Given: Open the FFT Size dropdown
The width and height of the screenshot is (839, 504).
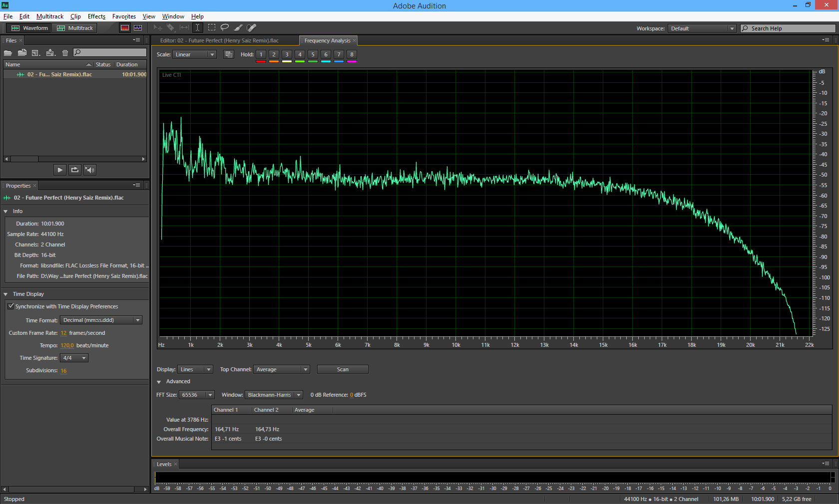Looking at the screenshot, I should tap(197, 395).
